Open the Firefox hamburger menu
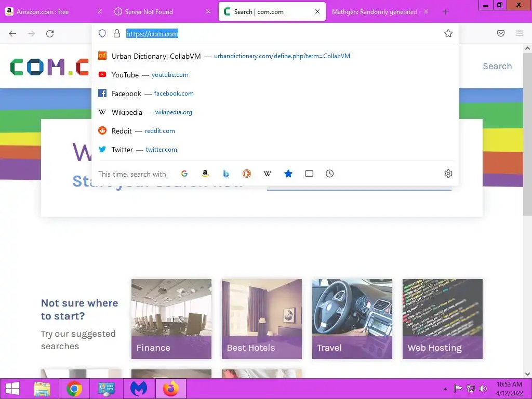This screenshot has width=532, height=399. point(520,33)
